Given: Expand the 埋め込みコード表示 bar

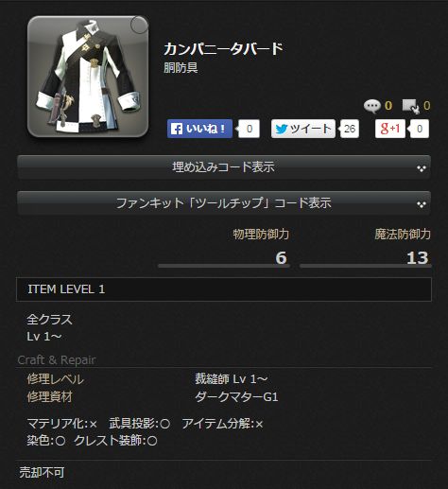Looking at the screenshot, I should 224,167.
